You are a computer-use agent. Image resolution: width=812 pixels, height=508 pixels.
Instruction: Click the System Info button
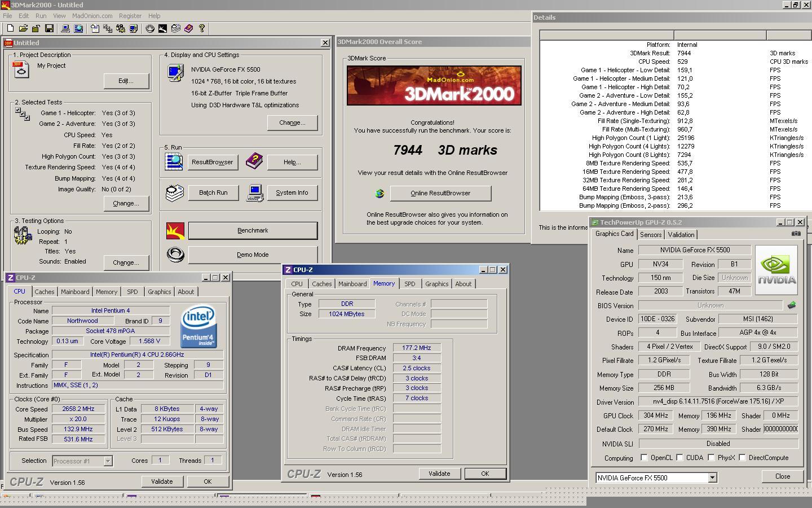(292, 193)
